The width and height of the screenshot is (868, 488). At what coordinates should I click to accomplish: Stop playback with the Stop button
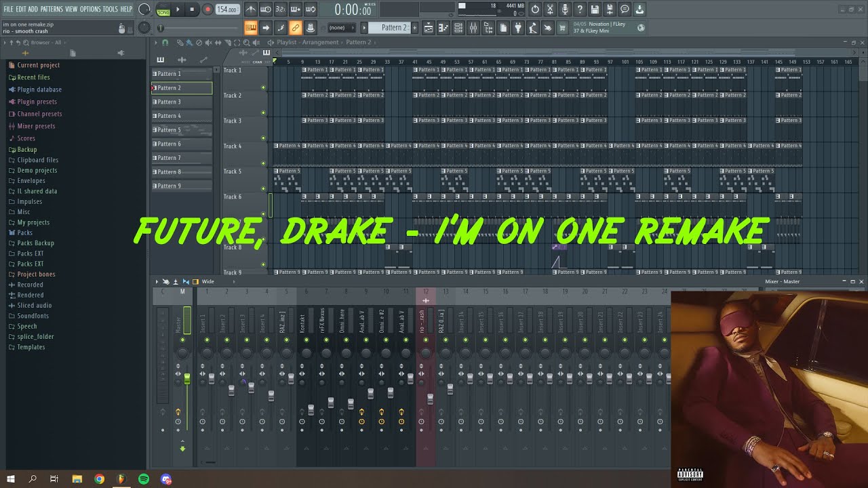tap(193, 9)
